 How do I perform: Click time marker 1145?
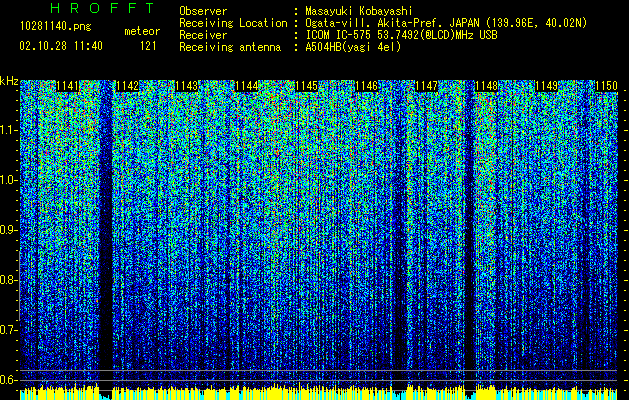pos(306,86)
